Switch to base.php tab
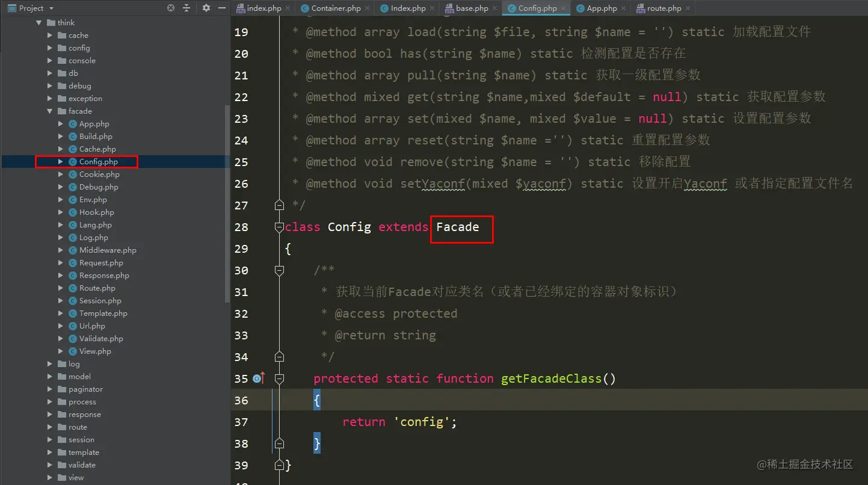868x485 pixels. [472, 8]
